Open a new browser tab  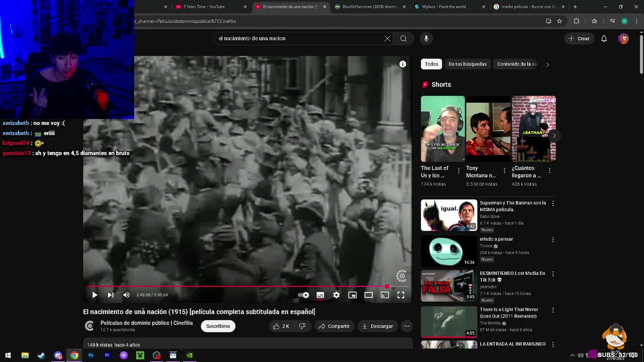coord(575,7)
